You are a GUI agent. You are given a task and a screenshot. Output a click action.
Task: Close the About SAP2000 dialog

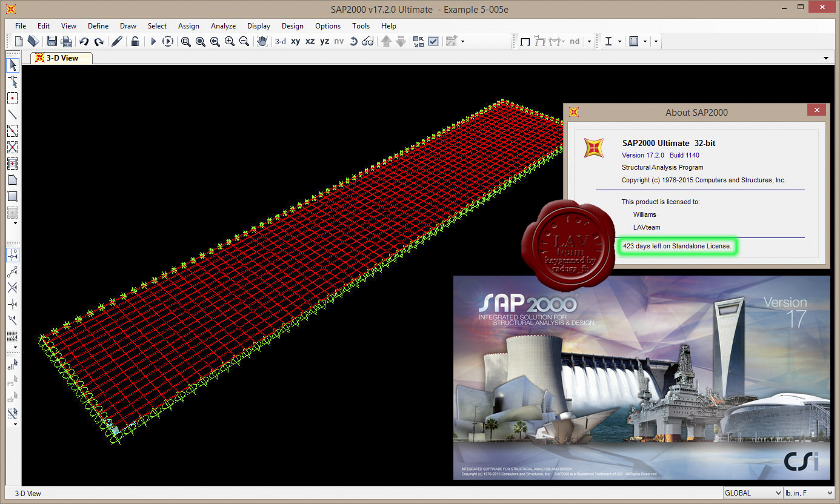pos(817,110)
